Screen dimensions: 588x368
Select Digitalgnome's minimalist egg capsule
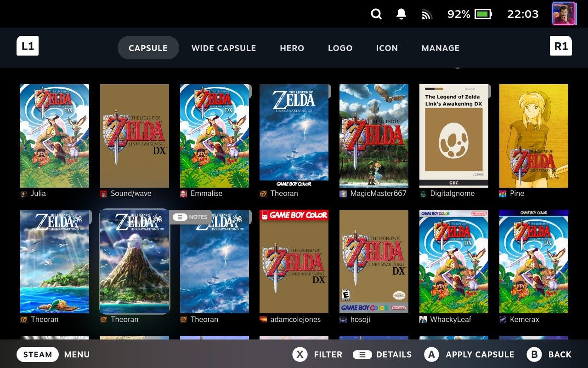[454, 136]
